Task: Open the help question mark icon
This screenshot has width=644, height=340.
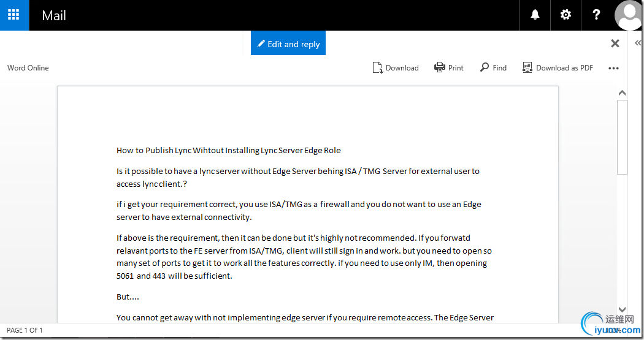Action: (596, 15)
